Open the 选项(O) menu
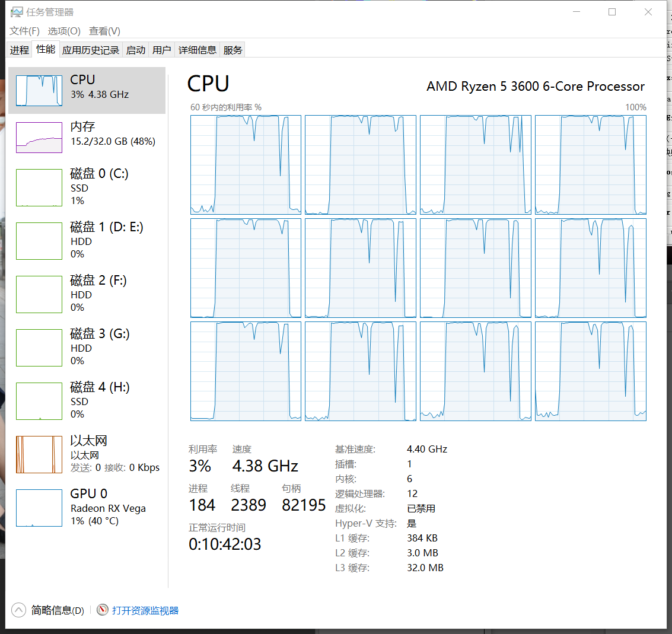672x634 pixels. [x=64, y=31]
